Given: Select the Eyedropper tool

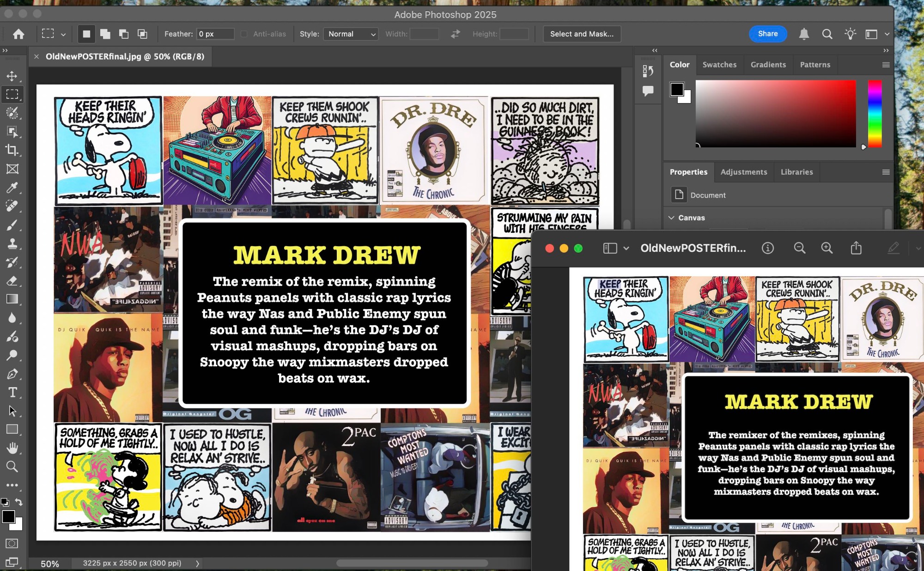Looking at the screenshot, I should (12, 188).
